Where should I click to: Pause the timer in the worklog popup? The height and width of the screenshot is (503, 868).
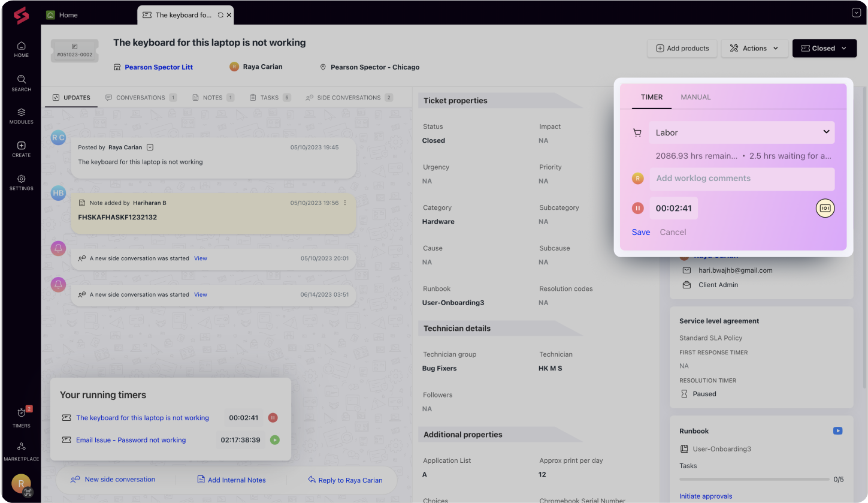point(638,208)
